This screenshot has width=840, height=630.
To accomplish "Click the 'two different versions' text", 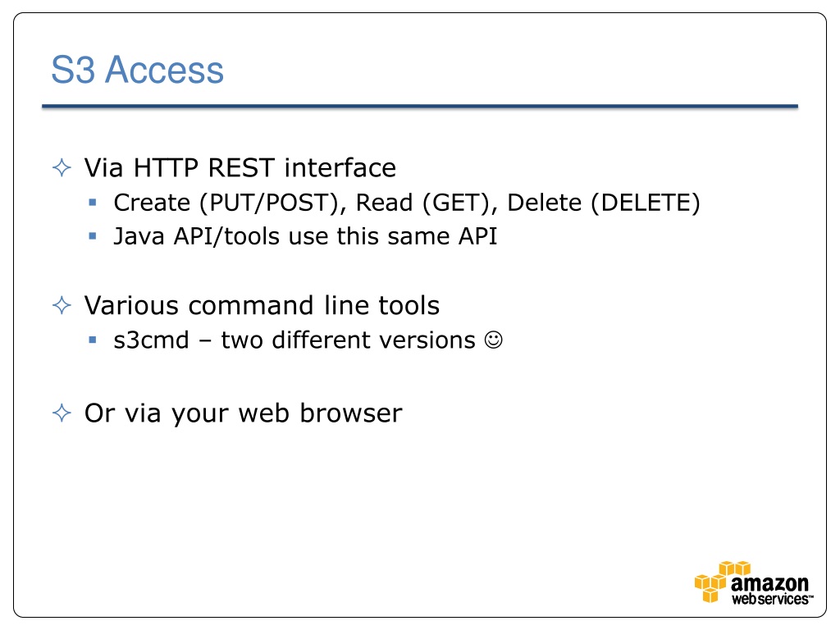I will click(x=348, y=340).
